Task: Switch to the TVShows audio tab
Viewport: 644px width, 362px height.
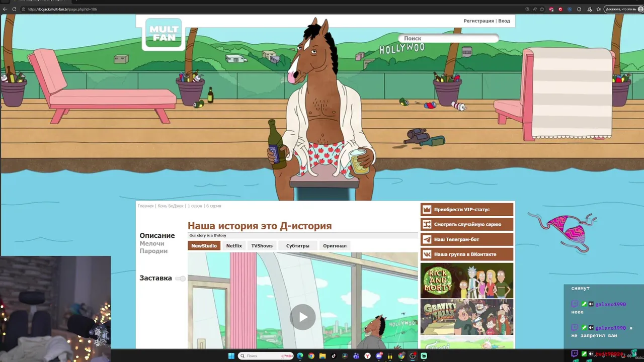Action: point(262,246)
